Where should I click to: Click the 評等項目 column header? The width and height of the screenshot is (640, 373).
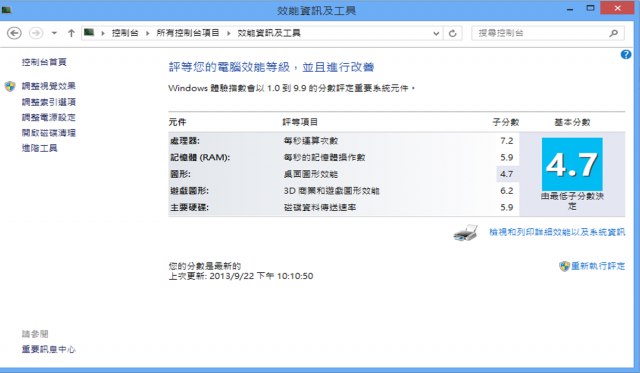click(300, 122)
